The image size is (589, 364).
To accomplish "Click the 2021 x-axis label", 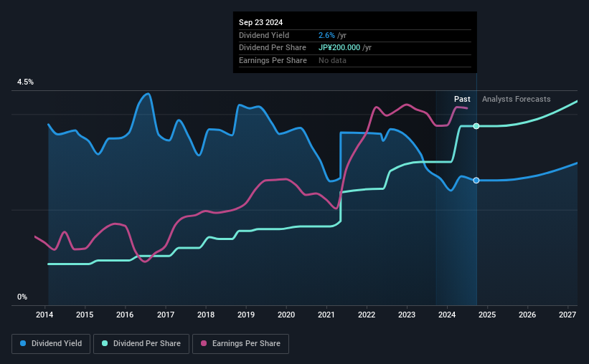I will click(326, 315).
